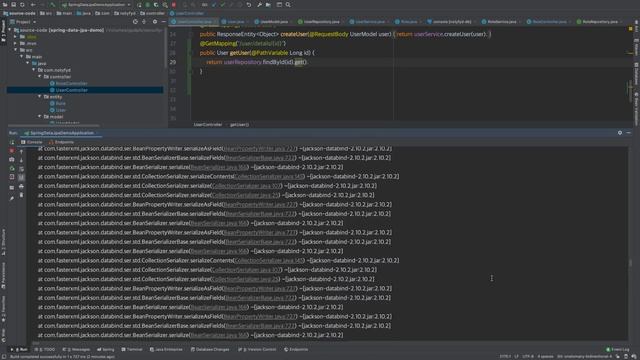Viewport: 640px width, 360px height.
Task: Collapse the src folder in tree
Action: coord(16,50)
